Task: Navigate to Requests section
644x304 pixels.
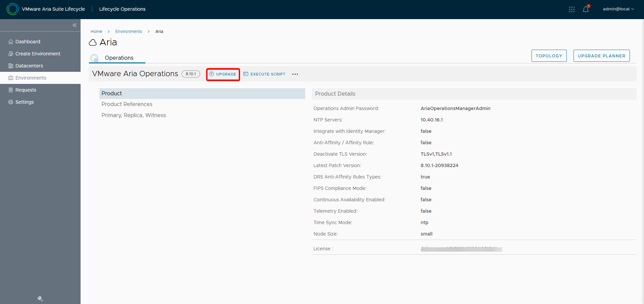Action: coord(26,90)
